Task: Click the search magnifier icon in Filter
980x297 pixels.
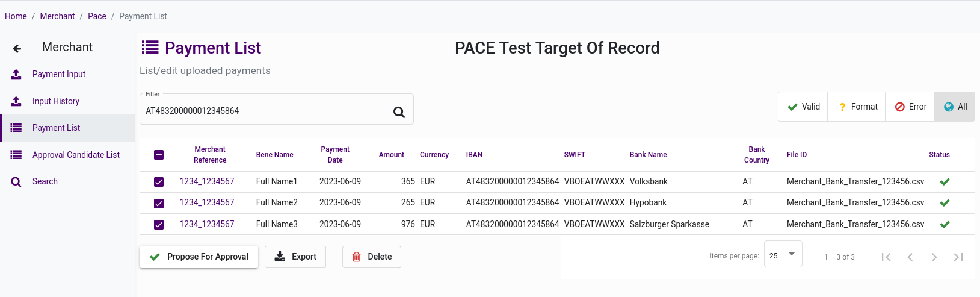Action: coord(399,112)
